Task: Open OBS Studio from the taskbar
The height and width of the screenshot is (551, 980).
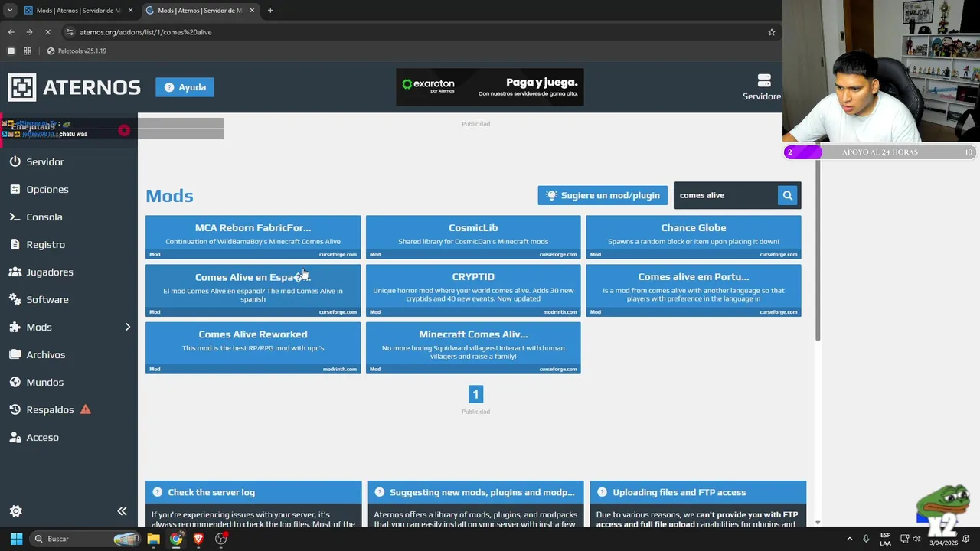Action: click(x=220, y=539)
